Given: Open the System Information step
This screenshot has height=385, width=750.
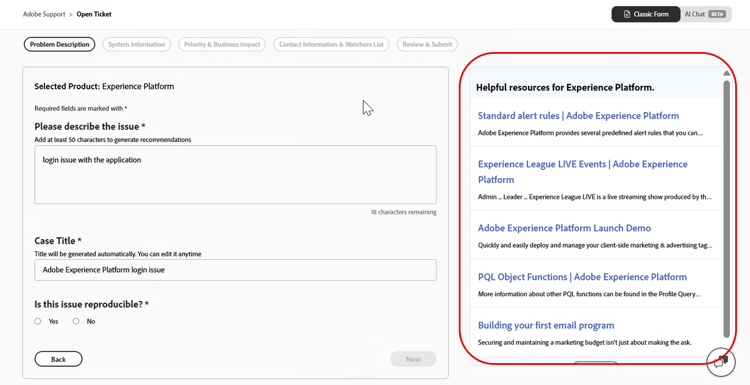Looking at the screenshot, I should point(136,44).
